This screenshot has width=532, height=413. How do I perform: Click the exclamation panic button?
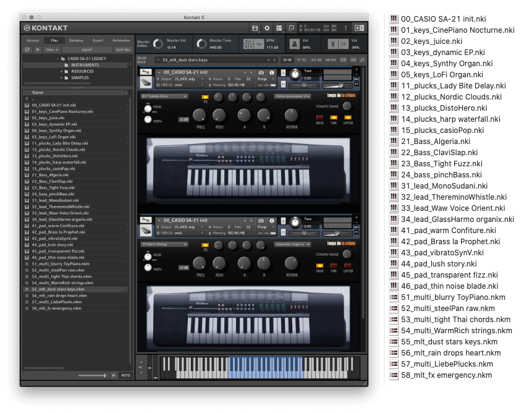346,28
